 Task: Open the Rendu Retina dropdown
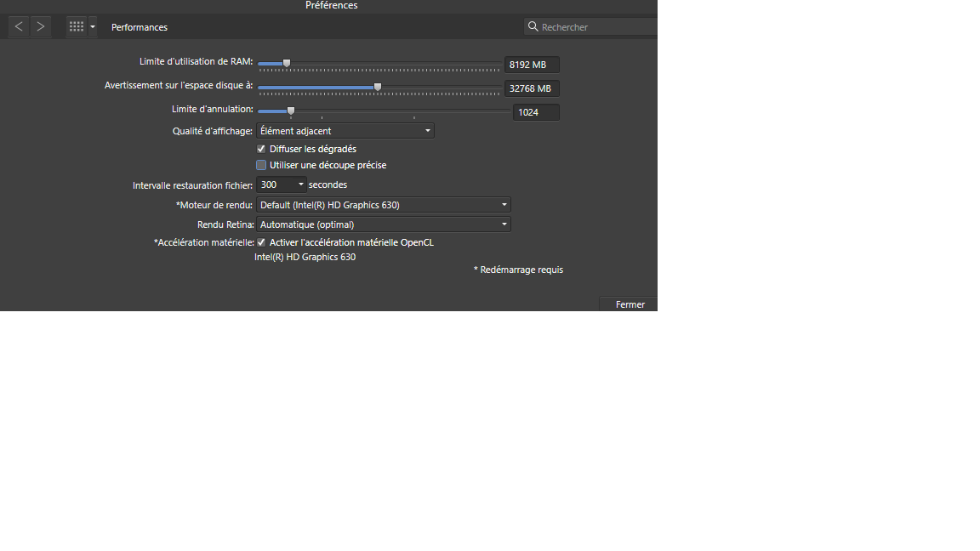tap(383, 224)
